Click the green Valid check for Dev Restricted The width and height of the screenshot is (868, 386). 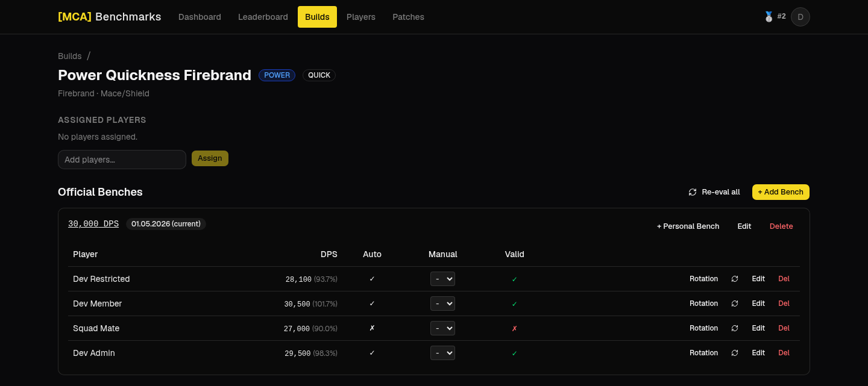point(514,279)
